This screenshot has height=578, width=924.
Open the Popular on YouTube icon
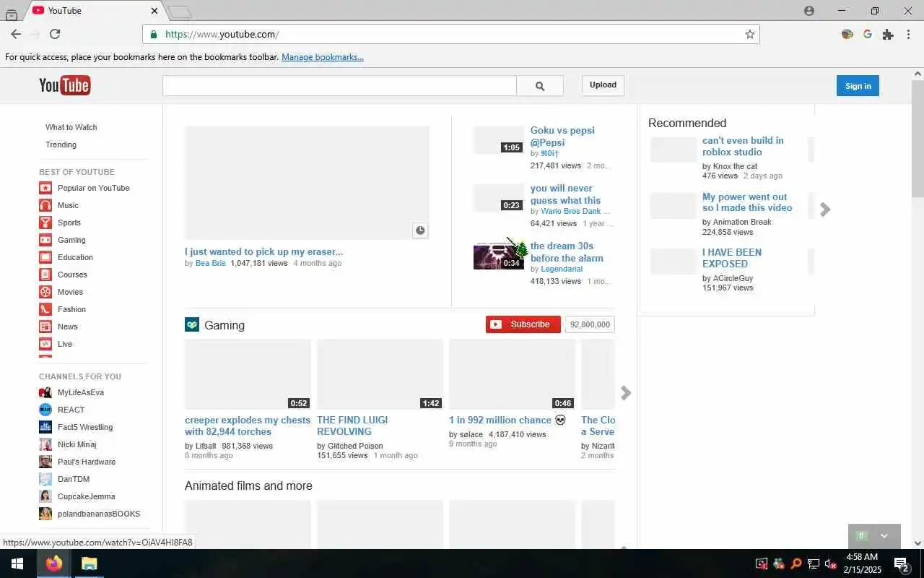coord(45,188)
